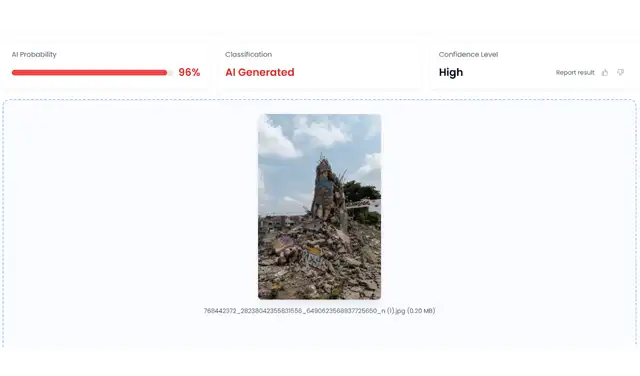
Task: Click the thumbs down feedback icon
Action: [x=620, y=72]
